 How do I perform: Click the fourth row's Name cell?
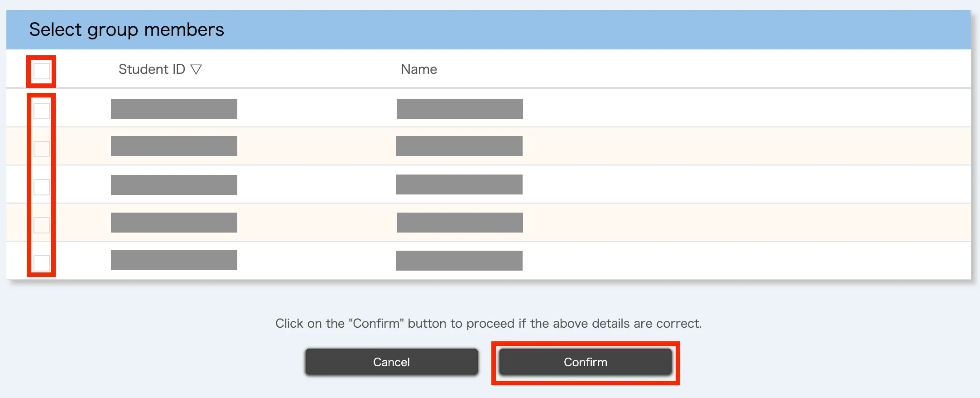point(460,223)
